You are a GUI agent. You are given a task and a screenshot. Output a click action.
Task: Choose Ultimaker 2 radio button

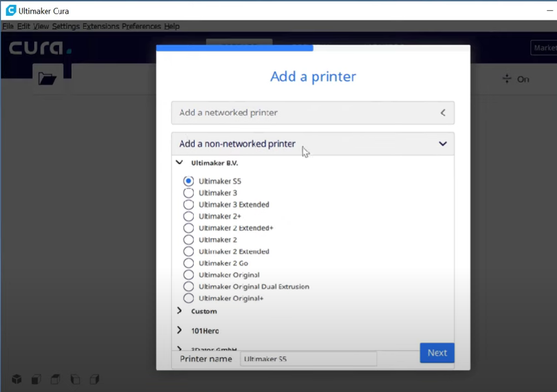coord(188,239)
